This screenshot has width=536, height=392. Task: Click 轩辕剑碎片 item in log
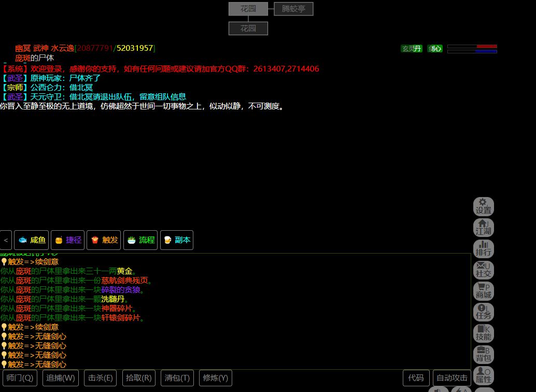click(x=121, y=318)
